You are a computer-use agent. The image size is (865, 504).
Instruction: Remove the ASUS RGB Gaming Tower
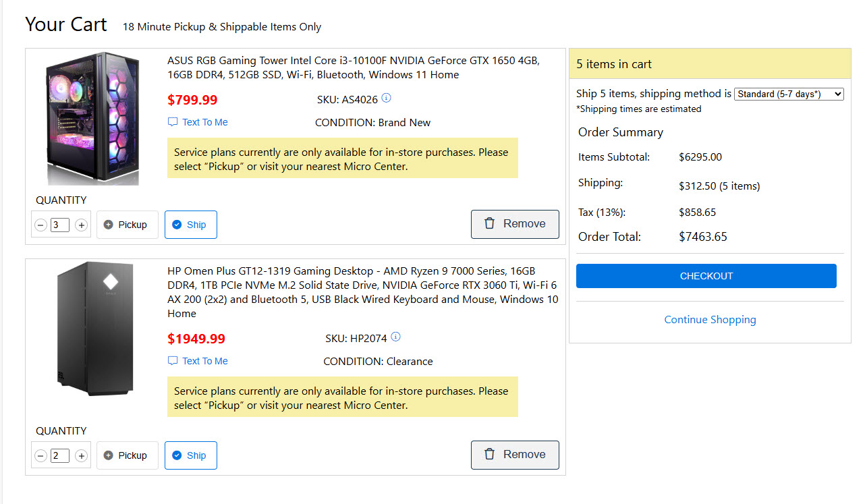515,224
